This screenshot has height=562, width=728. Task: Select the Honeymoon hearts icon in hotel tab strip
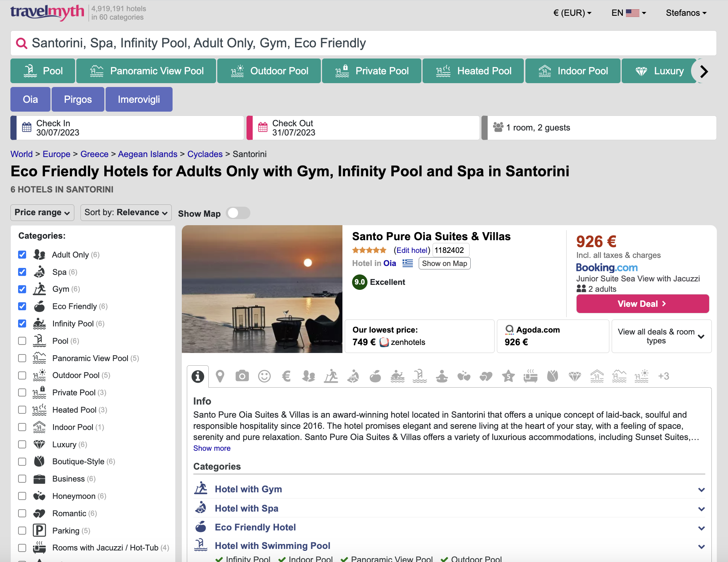click(x=464, y=376)
